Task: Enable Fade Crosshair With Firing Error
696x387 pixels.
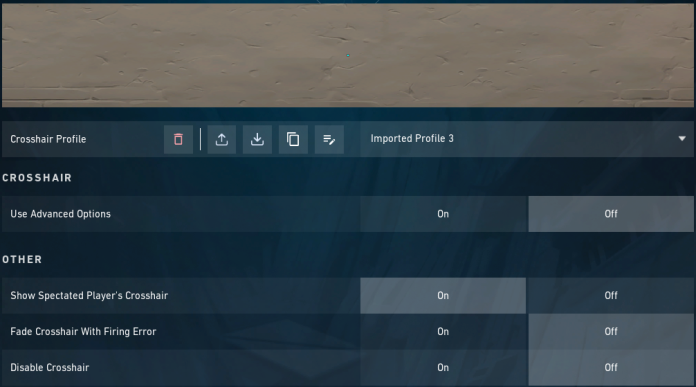Action: (x=443, y=332)
